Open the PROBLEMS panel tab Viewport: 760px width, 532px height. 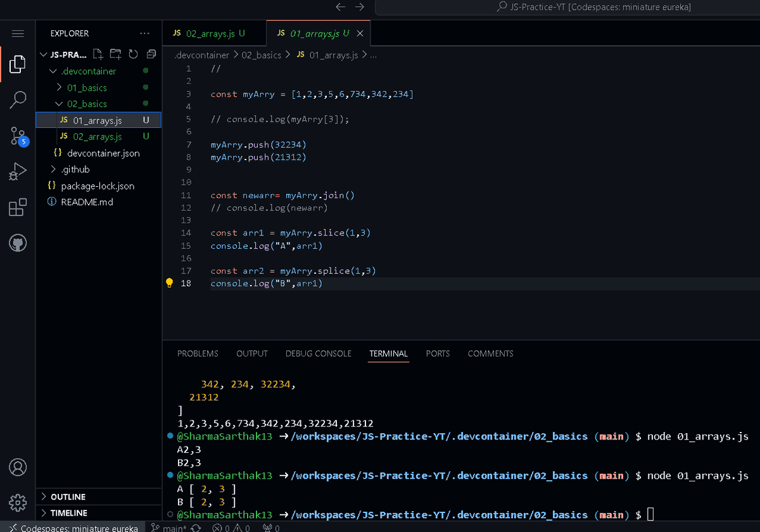[197, 353]
